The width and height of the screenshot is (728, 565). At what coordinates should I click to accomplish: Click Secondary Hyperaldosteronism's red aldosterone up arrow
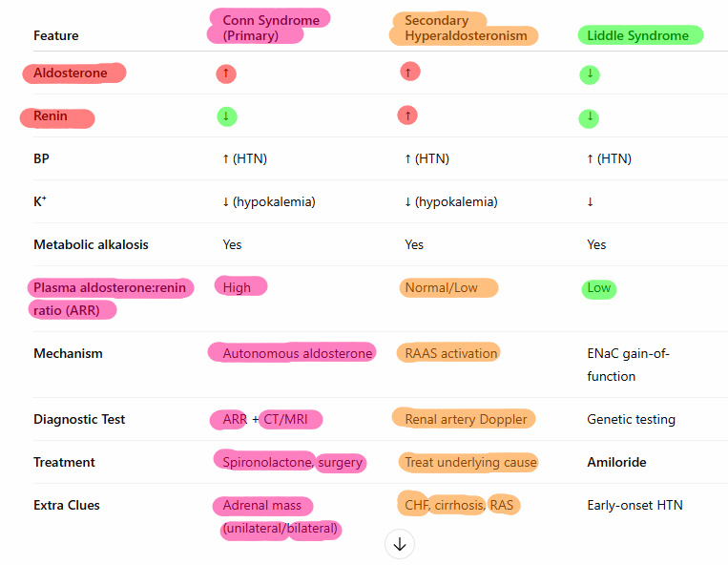tap(410, 72)
